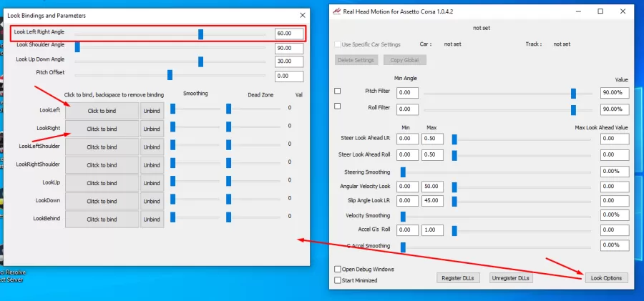Screen dimensions: 644x301
Task: Click the Angular Velocity Look Max field
Action: [x=432, y=187]
